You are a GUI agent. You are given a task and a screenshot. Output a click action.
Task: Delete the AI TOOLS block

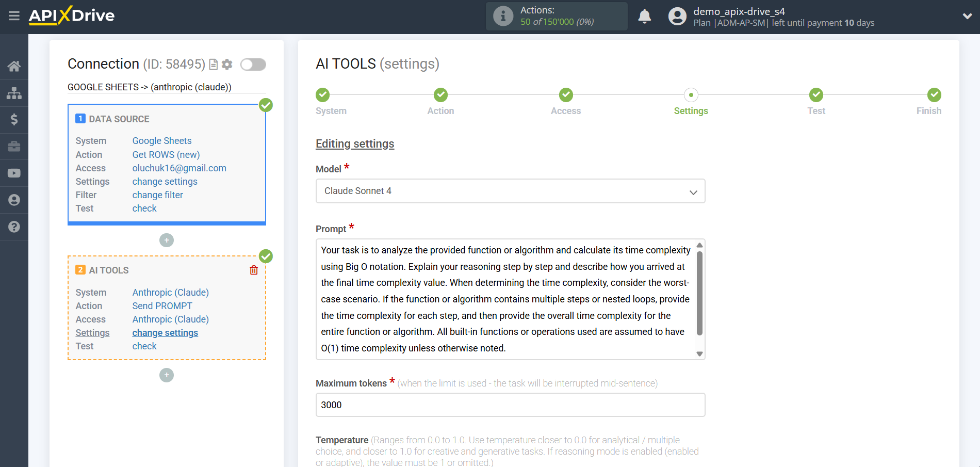click(254, 270)
